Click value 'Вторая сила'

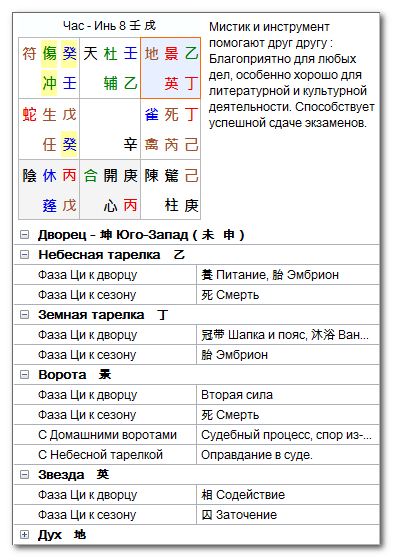[237, 395]
